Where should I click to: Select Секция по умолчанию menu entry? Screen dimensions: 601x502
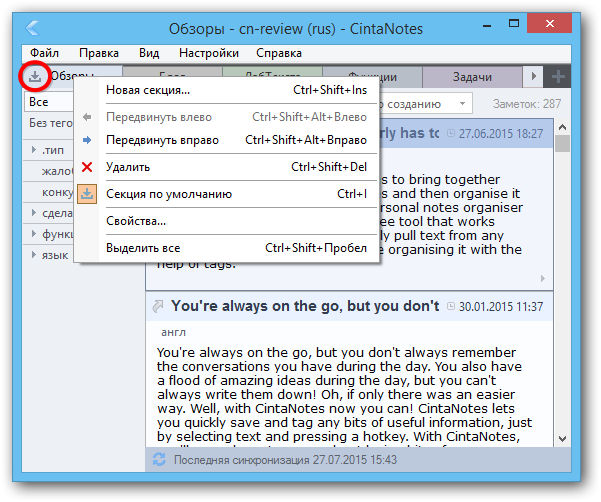tap(227, 194)
